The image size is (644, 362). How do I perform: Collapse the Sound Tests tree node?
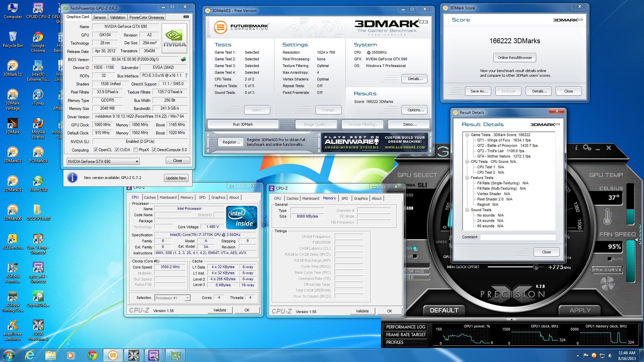point(467,210)
